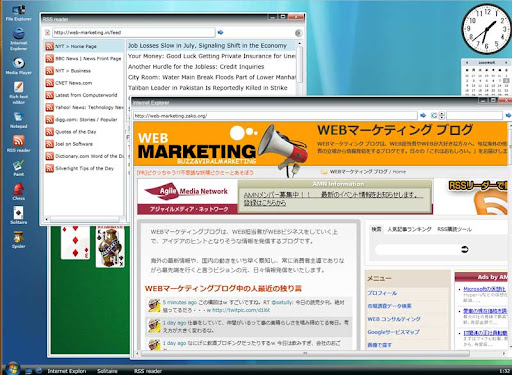Select RSS購読ツール tab
Viewport: 512px width, 375px height.
click(454, 229)
